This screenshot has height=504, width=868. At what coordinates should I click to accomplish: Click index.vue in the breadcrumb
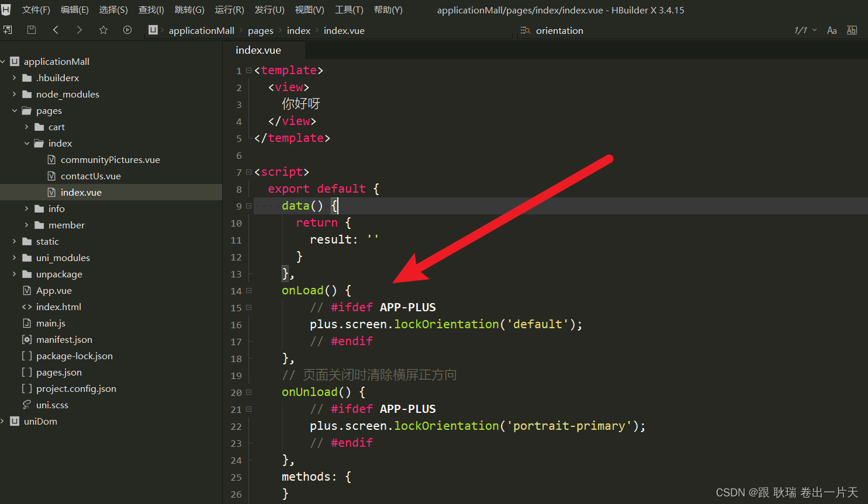(x=344, y=30)
